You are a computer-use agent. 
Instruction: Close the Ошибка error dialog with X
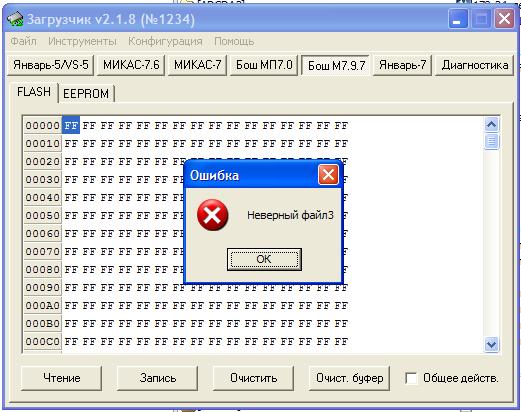[x=328, y=175]
